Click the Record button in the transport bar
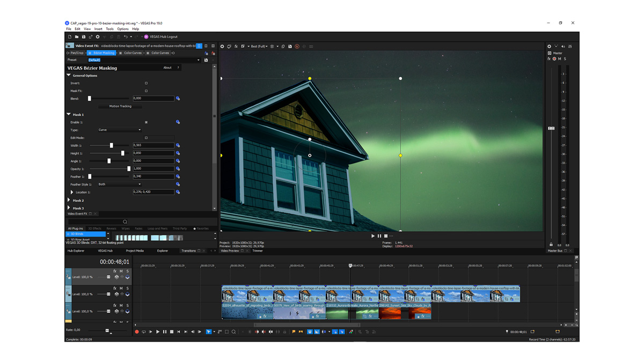This screenshot has width=644, height=362. point(137,332)
